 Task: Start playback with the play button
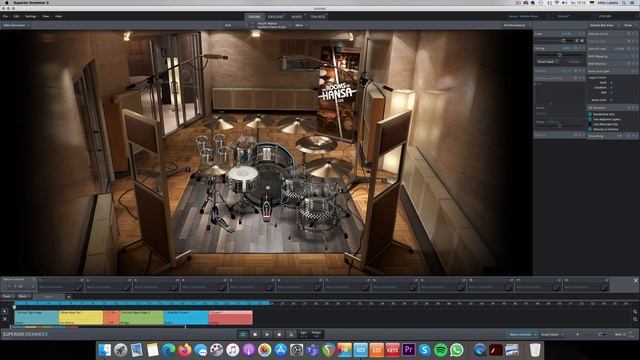tap(267, 334)
